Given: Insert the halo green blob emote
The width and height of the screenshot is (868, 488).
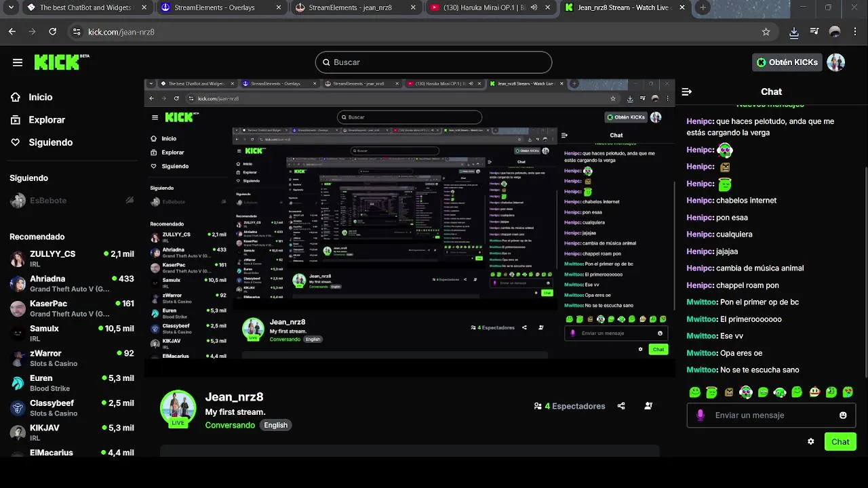Looking at the screenshot, I should point(711,392).
